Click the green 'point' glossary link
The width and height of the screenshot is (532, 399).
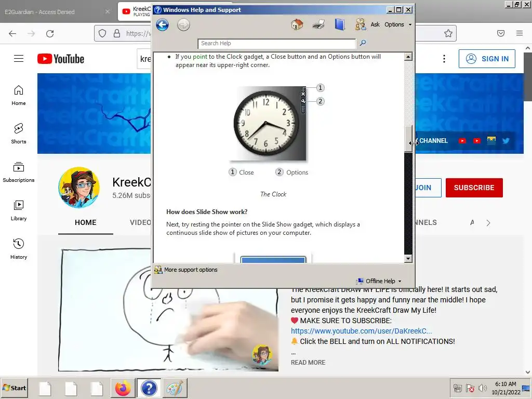tap(200, 57)
